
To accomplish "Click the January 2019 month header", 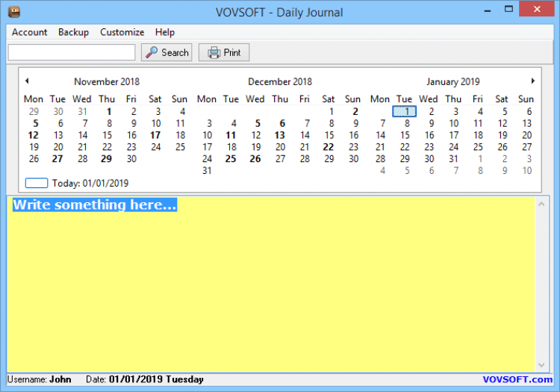I will tap(452, 82).
